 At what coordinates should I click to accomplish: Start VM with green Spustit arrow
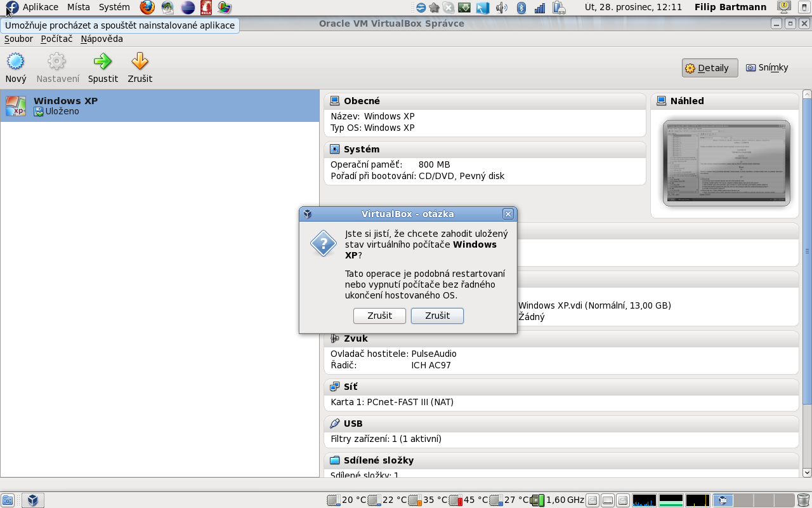pos(103,62)
